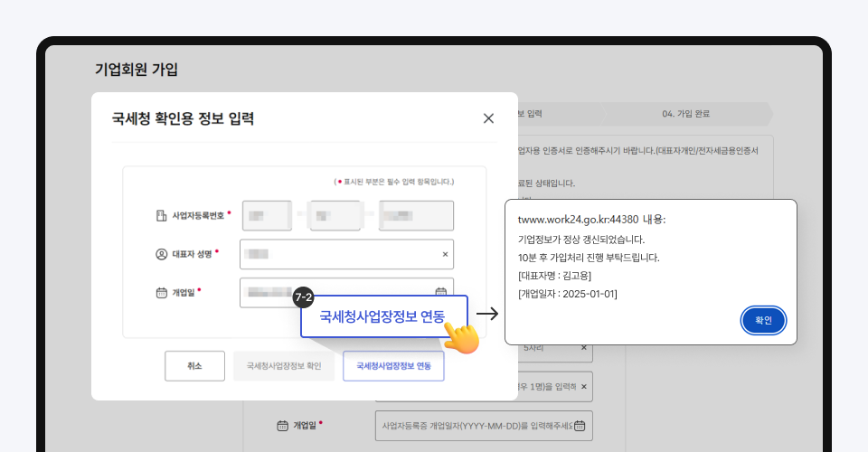The image size is (868, 452).
Task: Click the 확인 button in alert popup
Action: pos(763,320)
